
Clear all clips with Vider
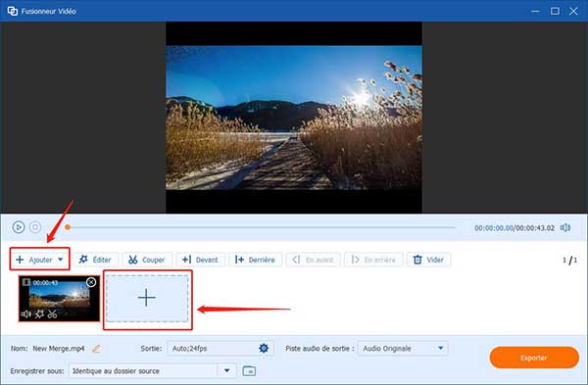(428, 260)
